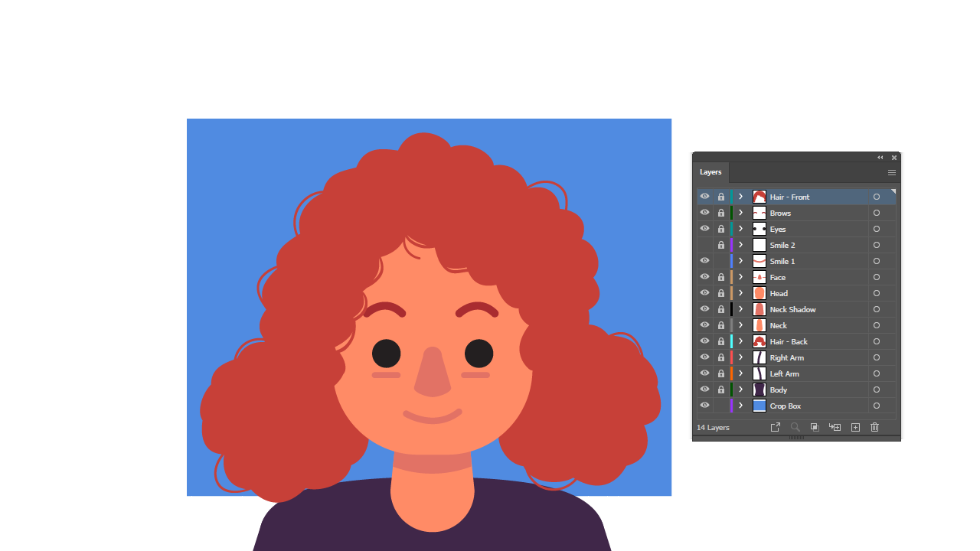
Task: Lock the Smile 1 layer
Action: 720,261
